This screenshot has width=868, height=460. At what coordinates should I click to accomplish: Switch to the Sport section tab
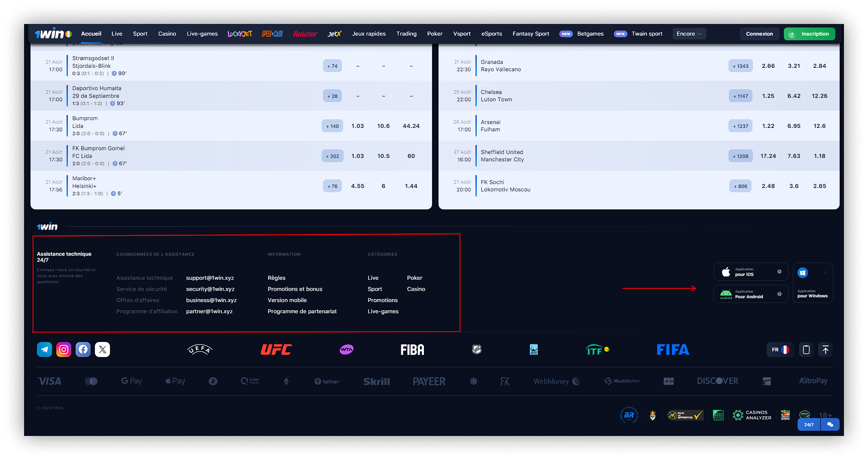pos(140,33)
